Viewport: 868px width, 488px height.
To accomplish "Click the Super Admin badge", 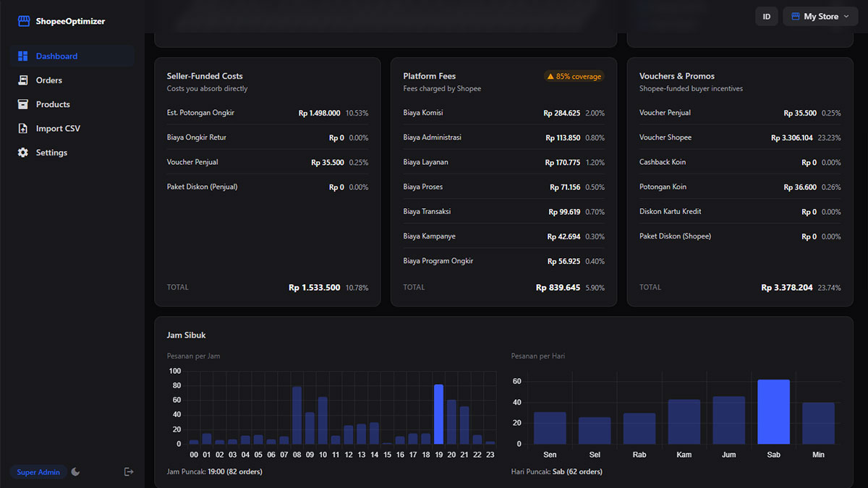I will pyautogui.click(x=38, y=472).
